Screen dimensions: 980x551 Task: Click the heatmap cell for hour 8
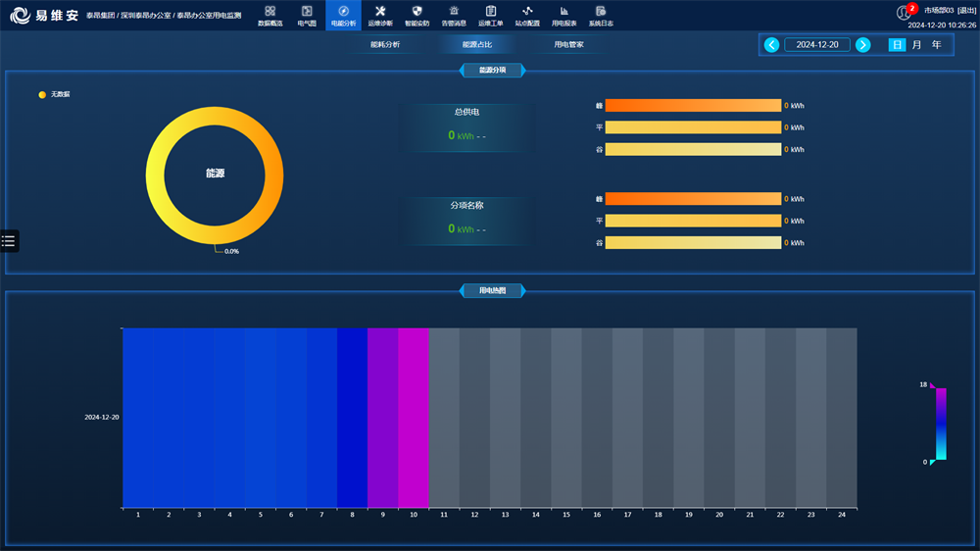coord(353,418)
